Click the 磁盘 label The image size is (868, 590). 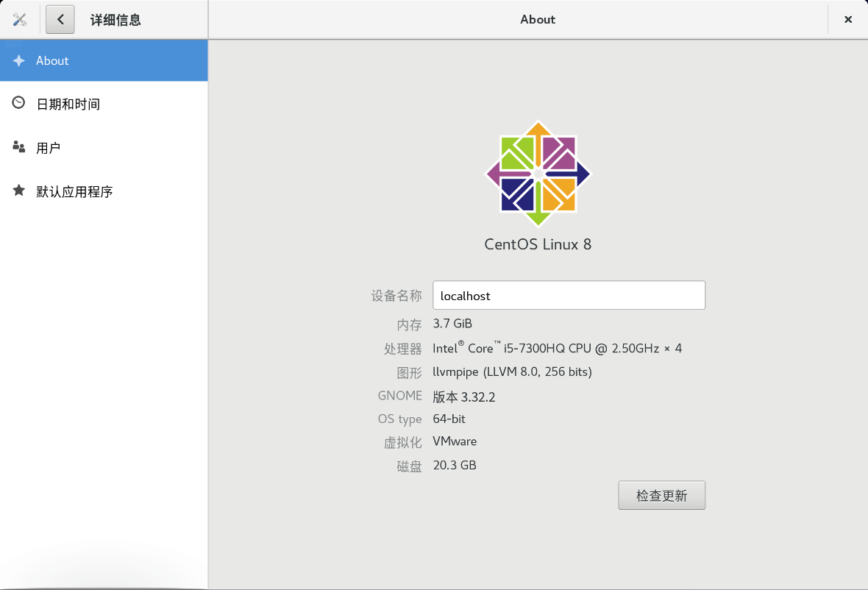click(409, 466)
